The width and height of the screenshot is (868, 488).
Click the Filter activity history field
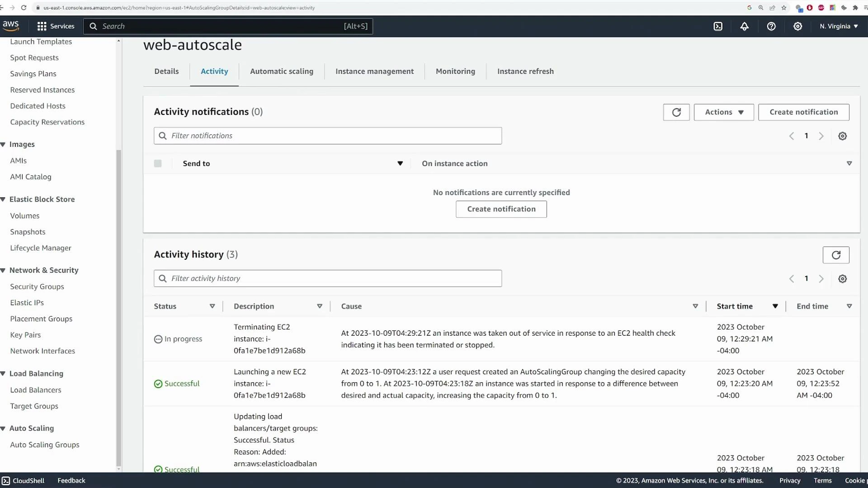coord(327,278)
